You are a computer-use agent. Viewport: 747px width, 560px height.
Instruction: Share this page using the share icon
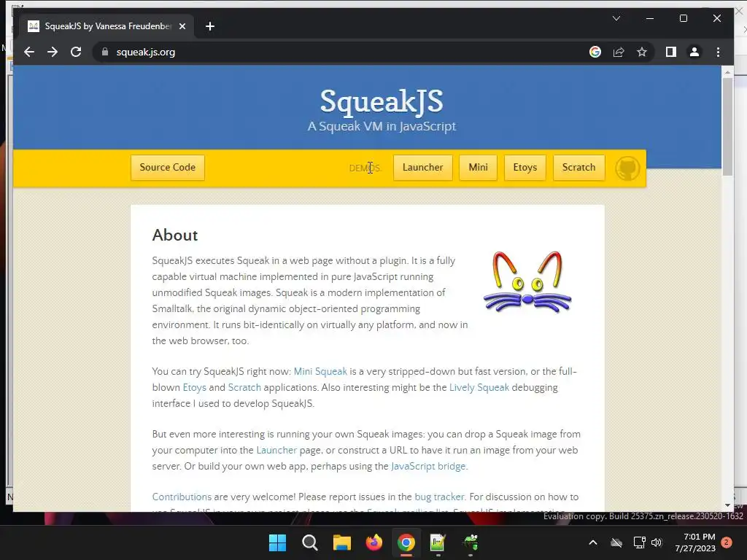pos(619,52)
